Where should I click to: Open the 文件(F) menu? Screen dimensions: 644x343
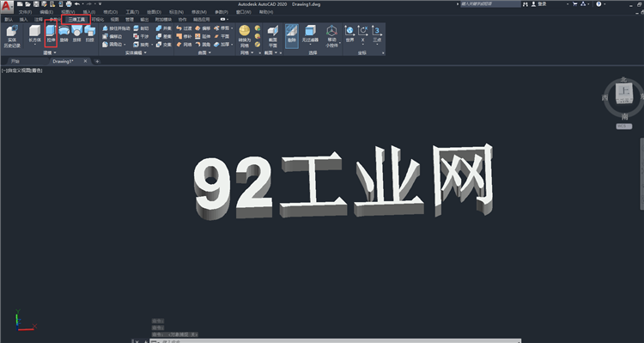[x=25, y=12]
